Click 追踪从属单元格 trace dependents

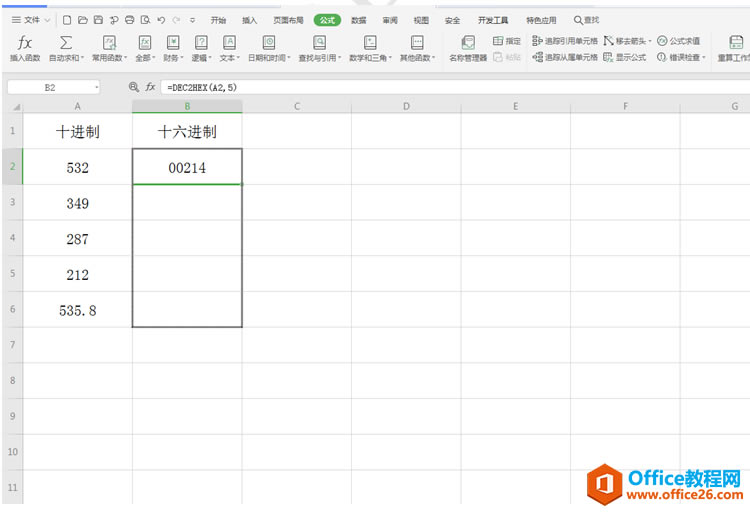[564, 57]
